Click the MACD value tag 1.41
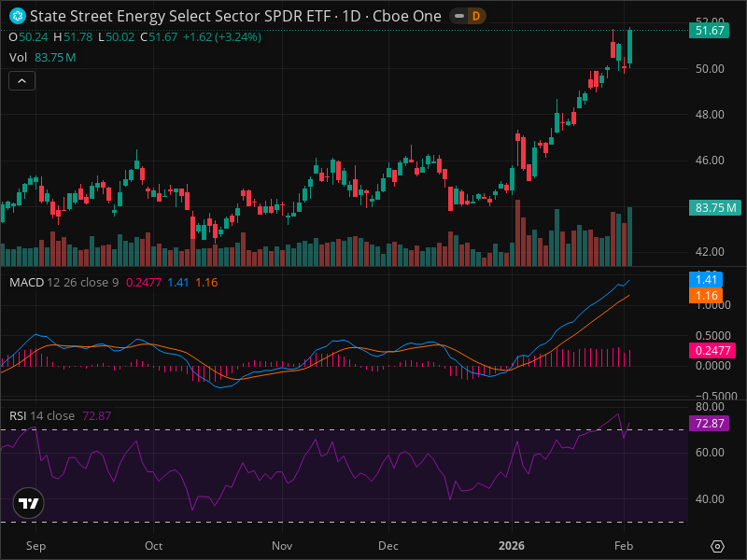Screen dimensions: 747x560 pos(706,279)
